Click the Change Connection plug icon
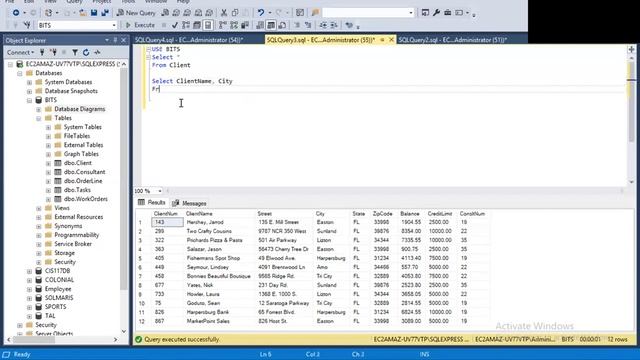The width and height of the screenshot is (640, 360). [27, 25]
